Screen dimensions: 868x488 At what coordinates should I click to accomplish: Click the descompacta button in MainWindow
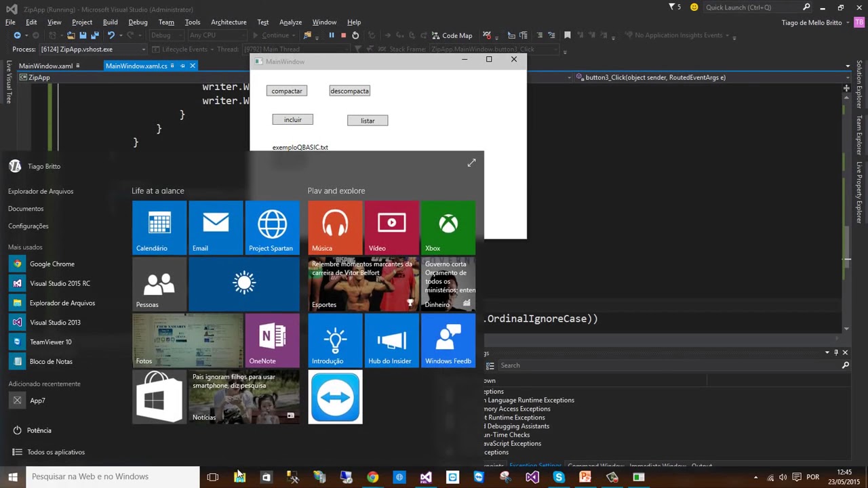pyautogui.click(x=349, y=91)
